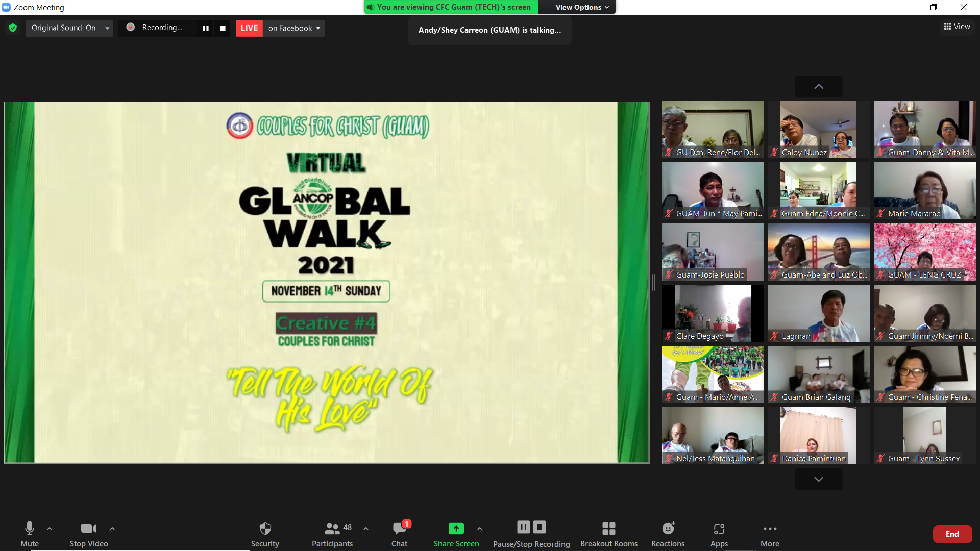Click the divider handle between share and gallery
Image resolution: width=980 pixels, height=551 pixels.
653,282
